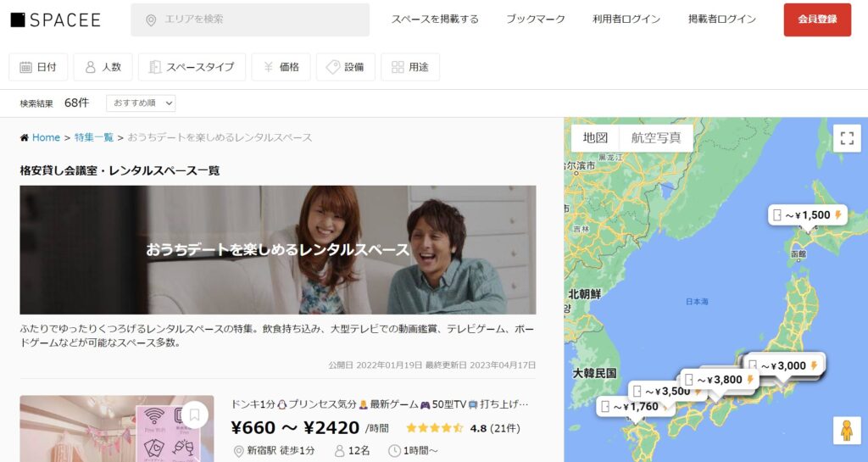This screenshot has width=868, height=462.
Task: Click the SPACEE logo
Action: [x=55, y=19]
